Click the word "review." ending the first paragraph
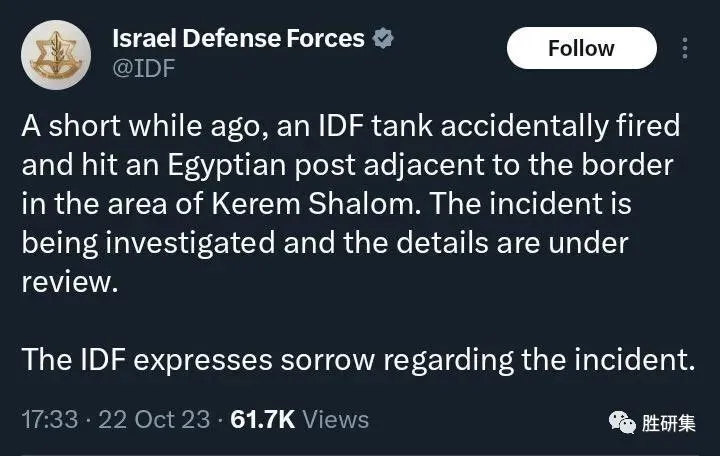The width and height of the screenshot is (720, 456). [69, 282]
